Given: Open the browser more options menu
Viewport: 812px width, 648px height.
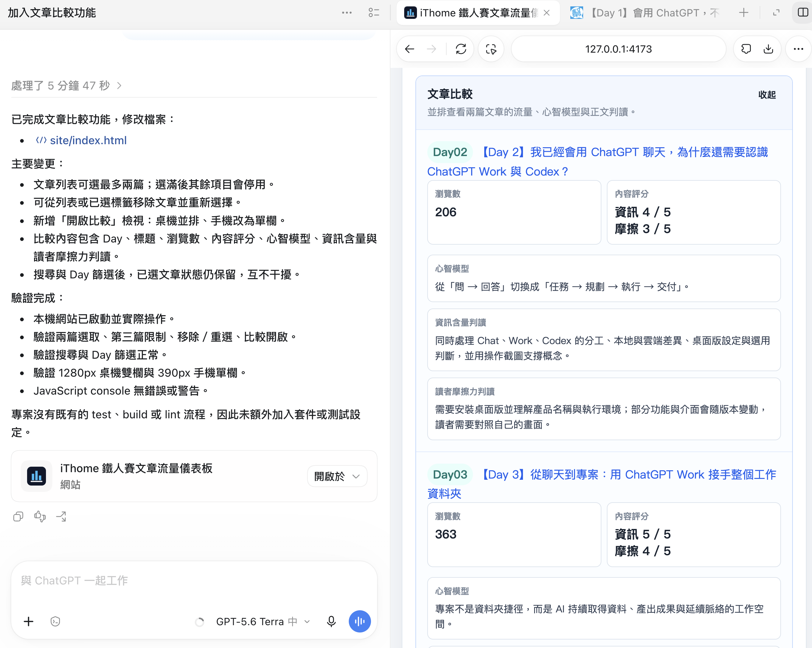Looking at the screenshot, I should pos(798,49).
